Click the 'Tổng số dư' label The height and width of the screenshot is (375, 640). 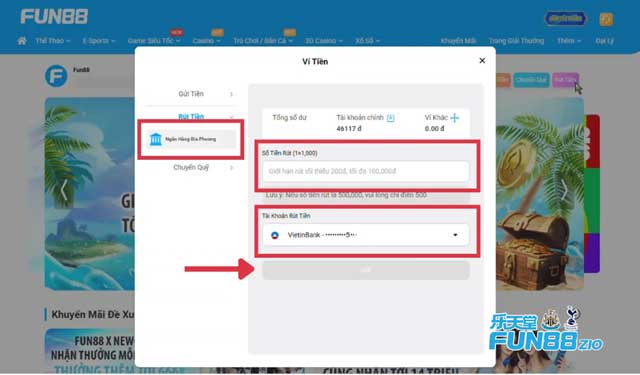(x=289, y=118)
